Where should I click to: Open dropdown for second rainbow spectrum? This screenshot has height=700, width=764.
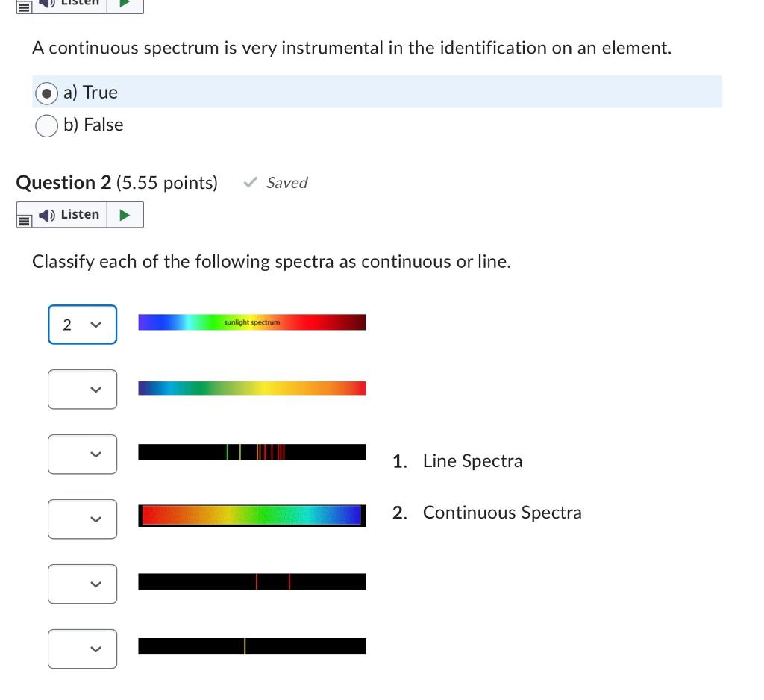[x=82, y=390]
